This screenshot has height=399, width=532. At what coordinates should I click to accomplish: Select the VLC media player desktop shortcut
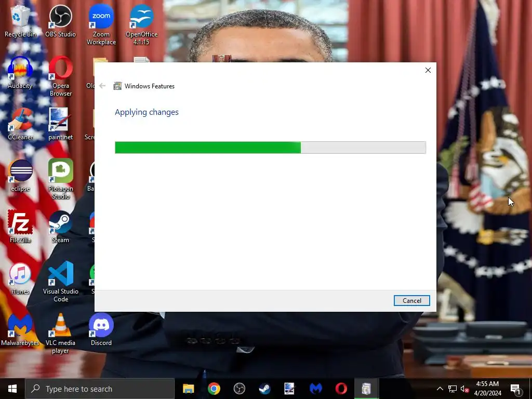60,334
